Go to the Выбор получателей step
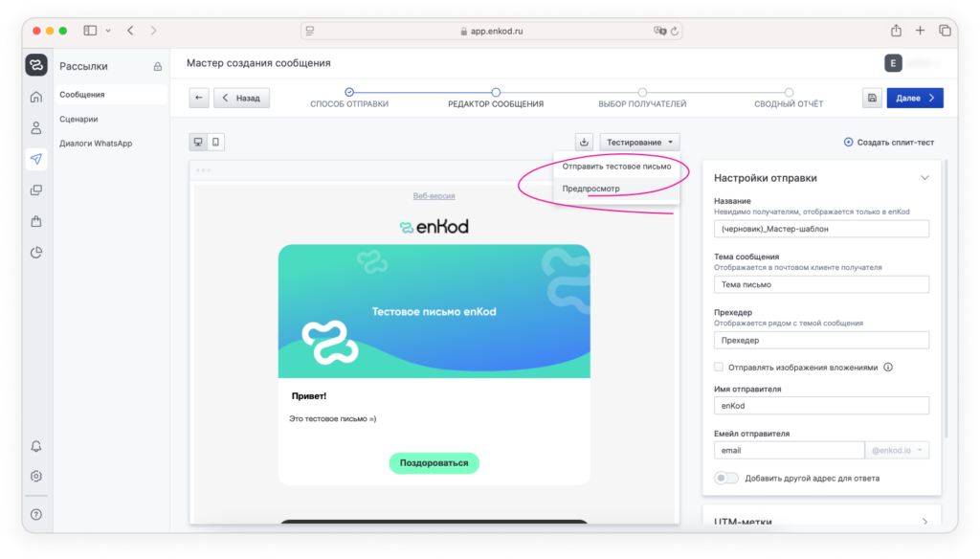 click(x=642, y=99)
